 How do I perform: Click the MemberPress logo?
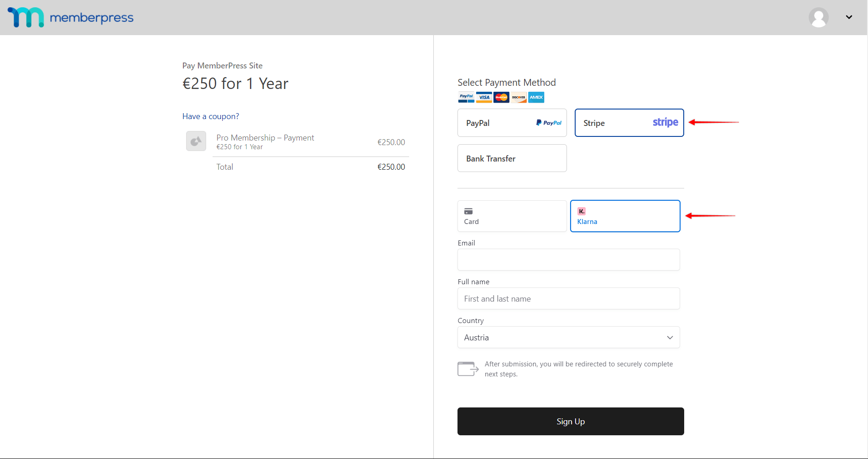71,17
